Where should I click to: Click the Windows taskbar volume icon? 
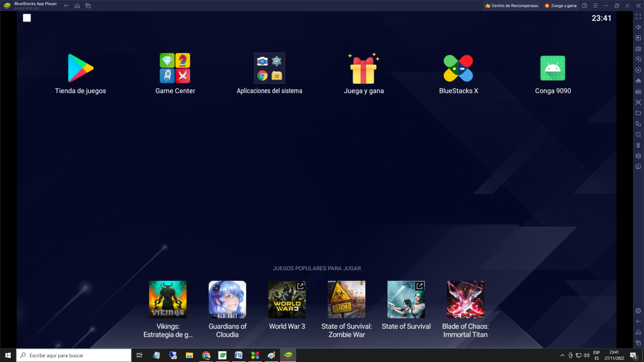tap(587, 355)
